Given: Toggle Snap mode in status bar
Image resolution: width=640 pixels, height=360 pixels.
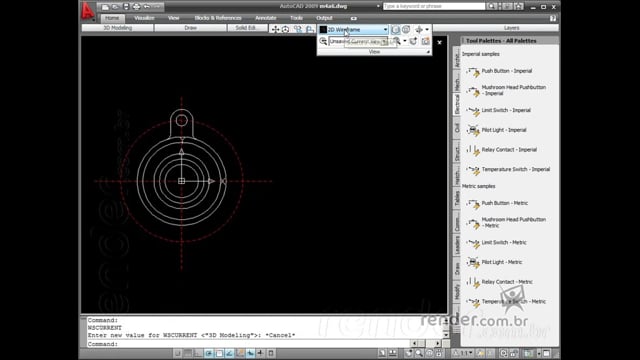Looking at the screenshot, I should tap(177, 353).
